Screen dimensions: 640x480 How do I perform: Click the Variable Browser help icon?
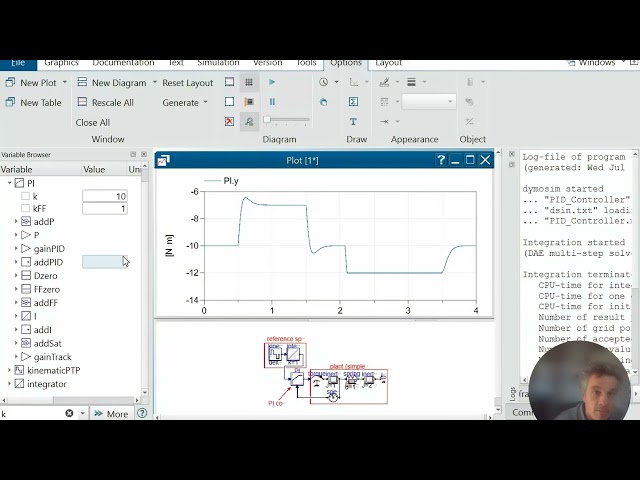[142, 413]
